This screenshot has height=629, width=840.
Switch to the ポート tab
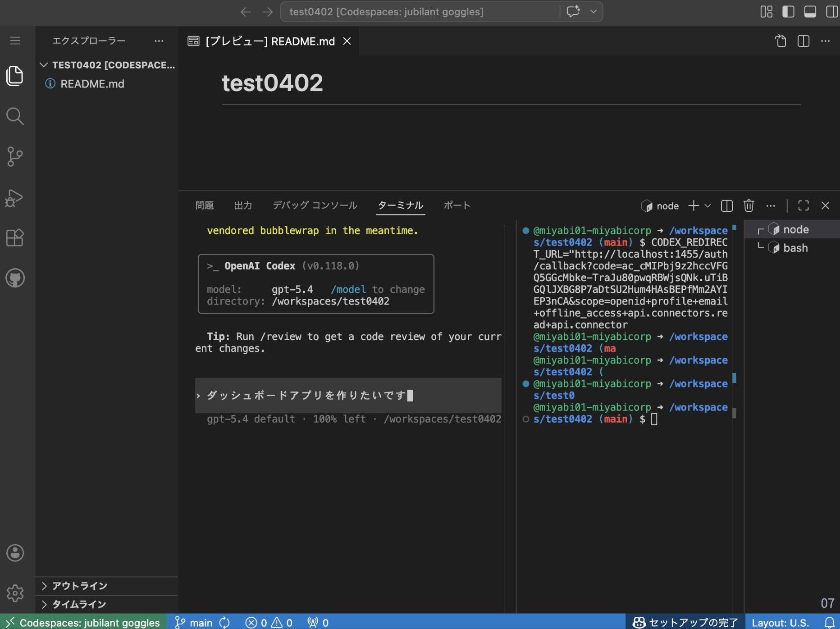[457, 206]
